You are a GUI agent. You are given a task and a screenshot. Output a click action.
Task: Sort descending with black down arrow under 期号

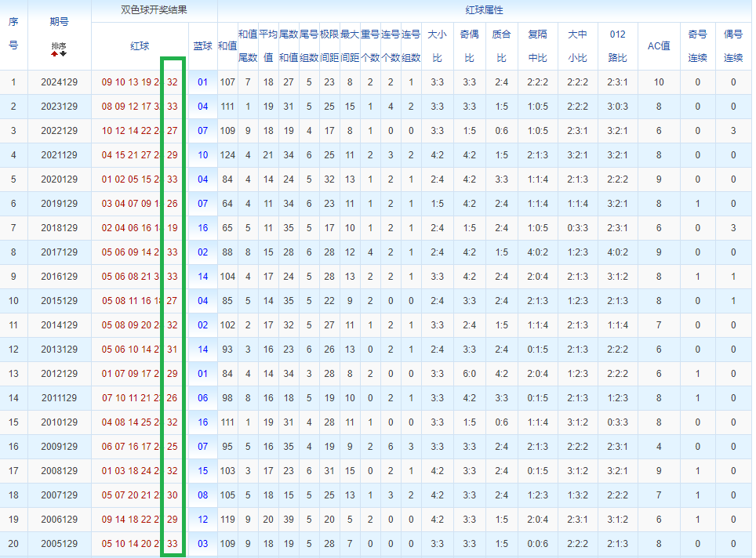tap(64, 54)
